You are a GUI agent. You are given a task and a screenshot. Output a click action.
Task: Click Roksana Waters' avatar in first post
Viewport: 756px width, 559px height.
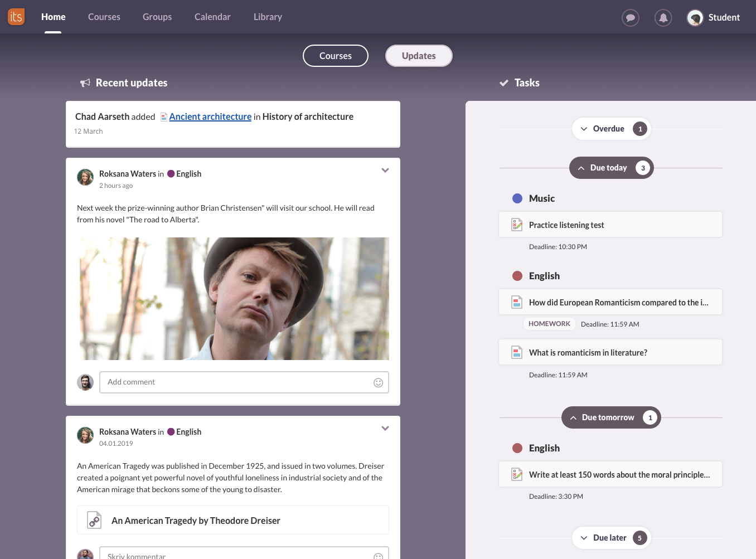click(x=85, y=177)
